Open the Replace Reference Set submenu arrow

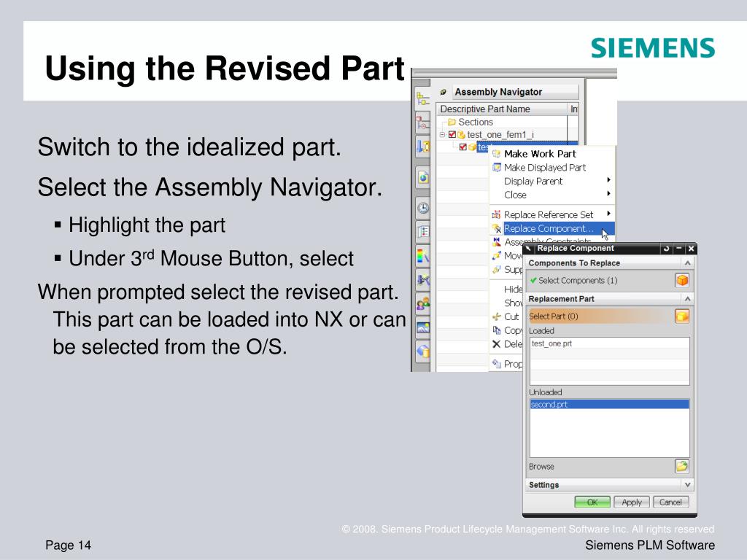click(x=609, y=214)
